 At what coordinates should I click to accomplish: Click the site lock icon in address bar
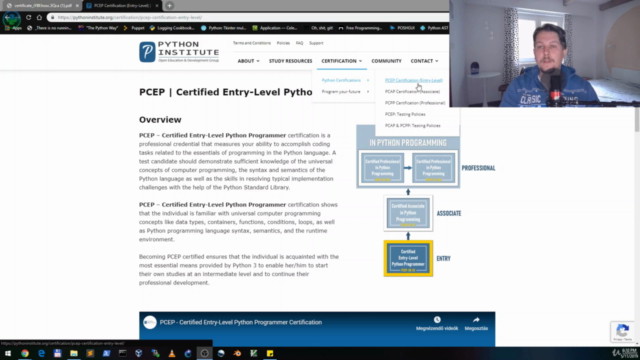point(52,18)
